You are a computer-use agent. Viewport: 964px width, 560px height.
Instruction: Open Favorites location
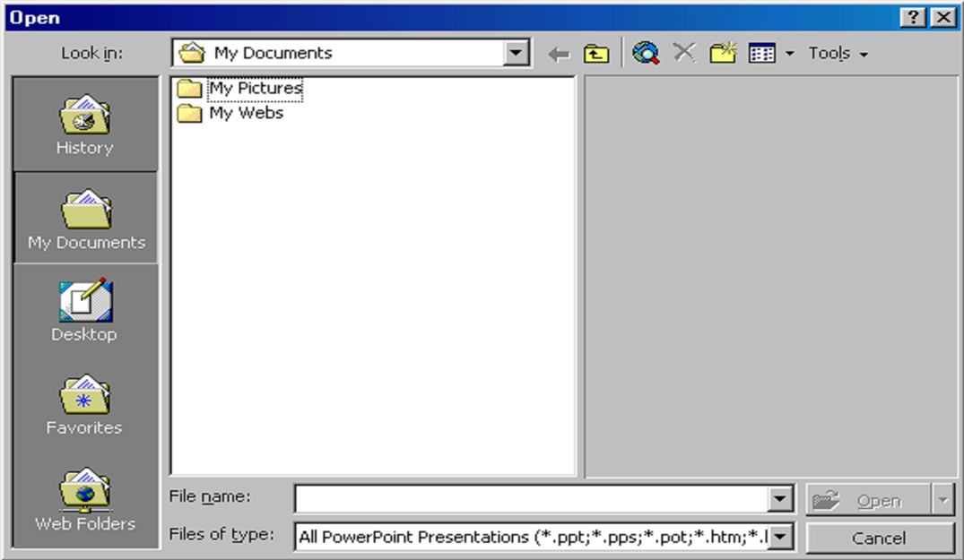tap(85, 405)
